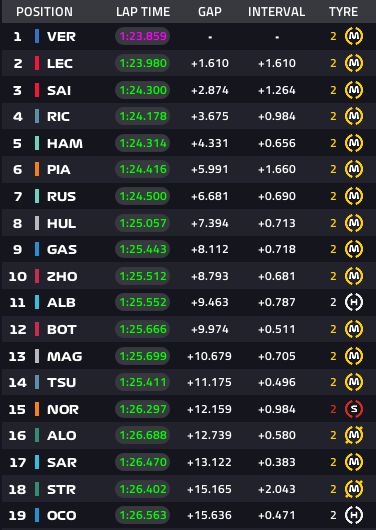Image resolution: width=376 pixels, height=530 pixels.
Task: Click Hamilton's medium tyre icon
Action: click(354, 143)
